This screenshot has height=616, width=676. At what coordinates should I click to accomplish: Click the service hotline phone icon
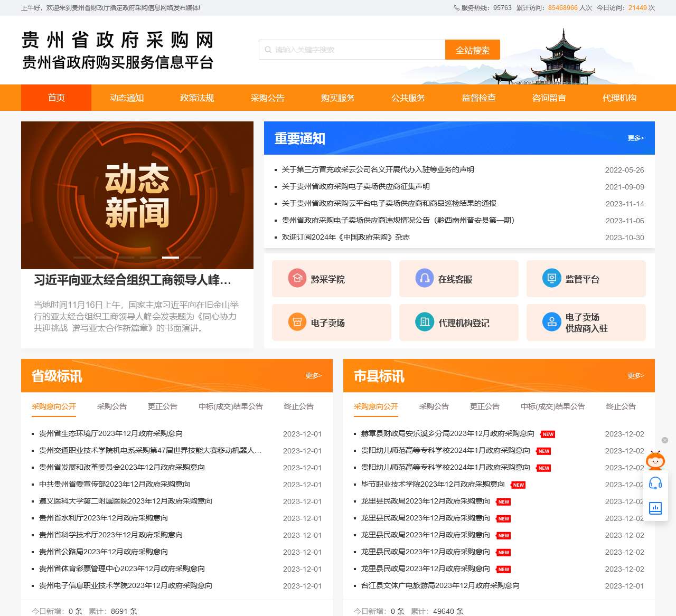457,8
